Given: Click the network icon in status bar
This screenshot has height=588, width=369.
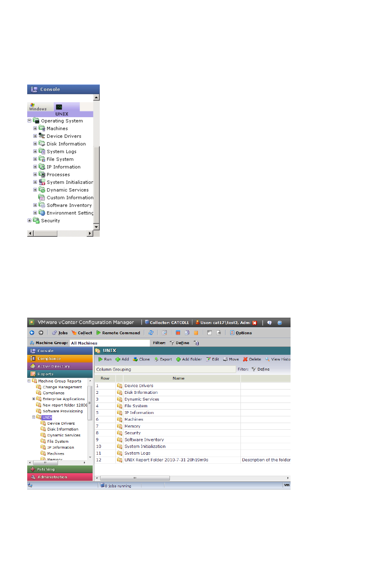Looking at the screenshot, I should (30, 485).
